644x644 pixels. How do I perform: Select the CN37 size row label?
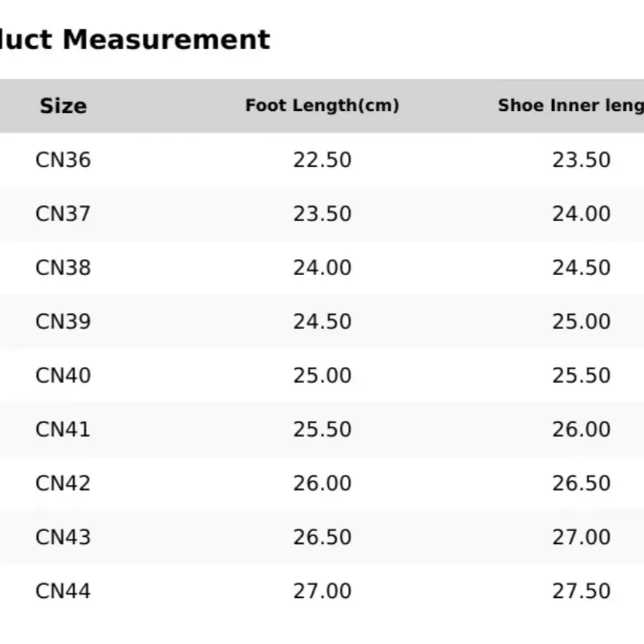(x=63, y=214)
